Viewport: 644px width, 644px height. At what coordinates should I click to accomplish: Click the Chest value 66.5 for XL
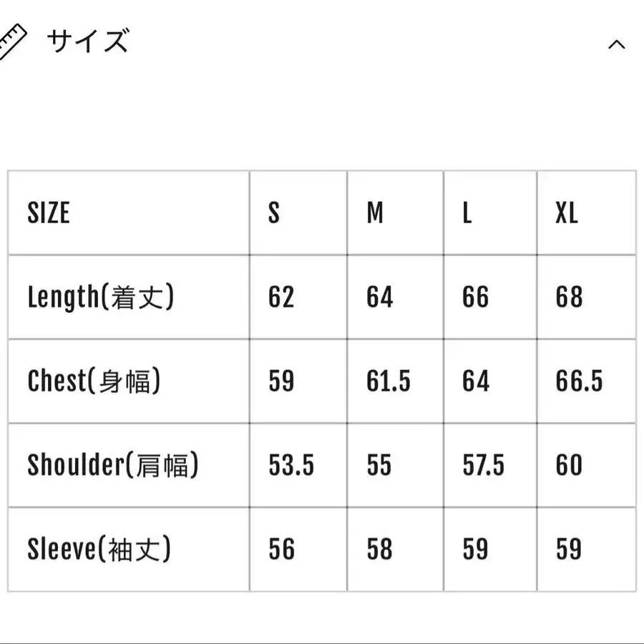(x=577, y=381)
